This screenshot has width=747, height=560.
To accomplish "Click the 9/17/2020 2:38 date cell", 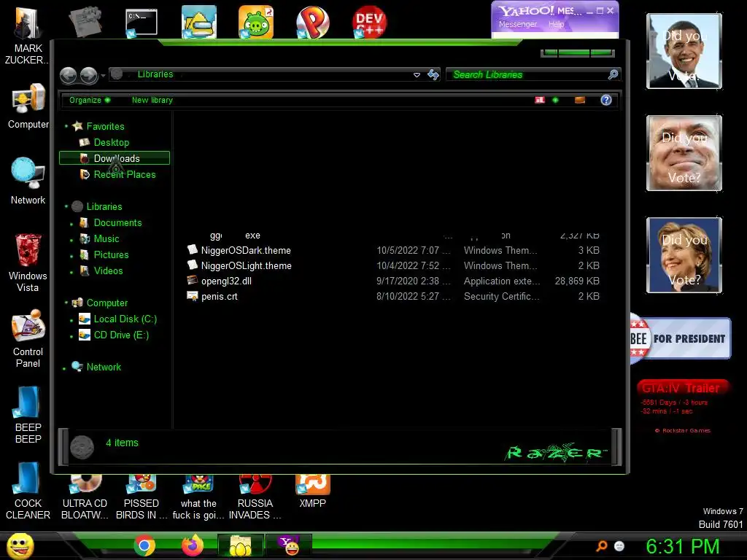I will [413, 281].
